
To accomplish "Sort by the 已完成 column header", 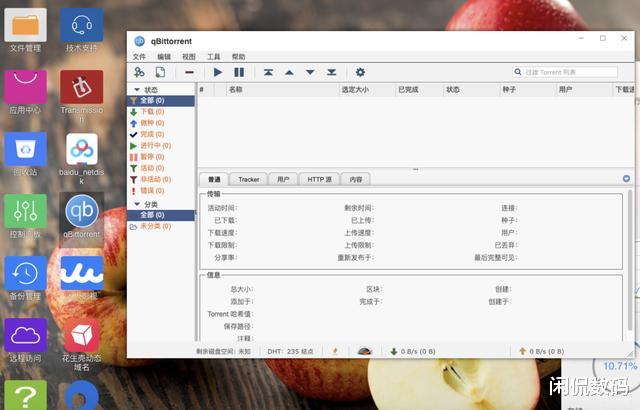I will pyautogui.click(x=419, y=89).
